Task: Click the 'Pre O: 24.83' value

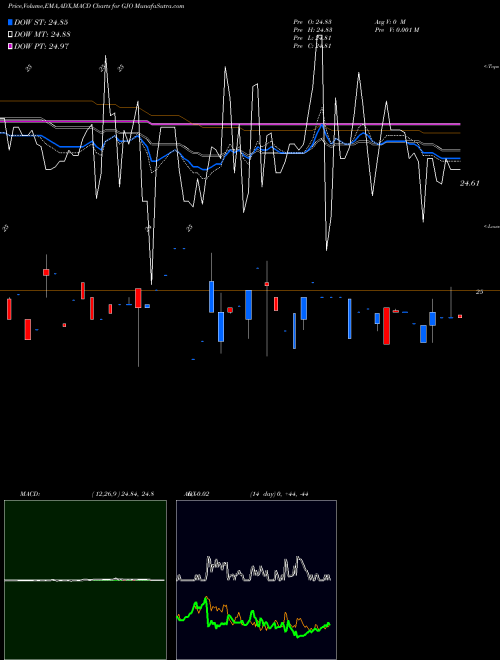Action: tap(315, 22)
